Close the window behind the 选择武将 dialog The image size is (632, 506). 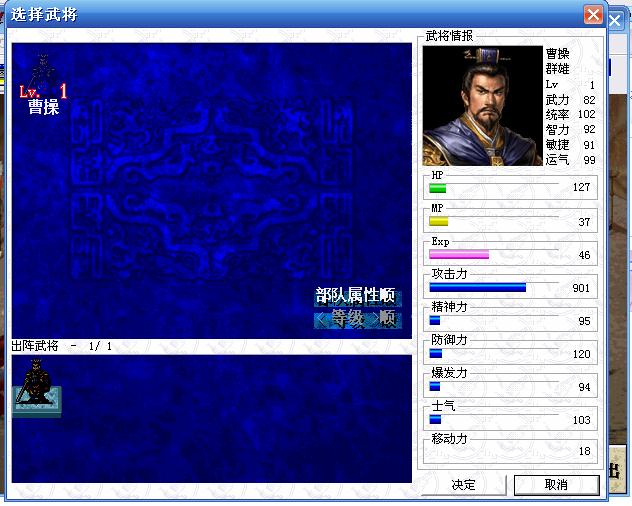(x=615, y=20)
